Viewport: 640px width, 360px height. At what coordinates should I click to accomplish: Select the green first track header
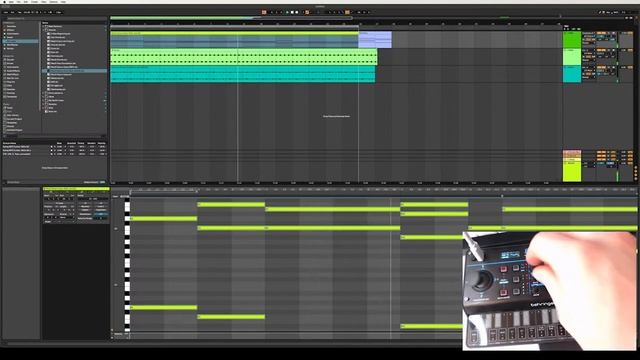pyautogui.click(x=572, y=40)
